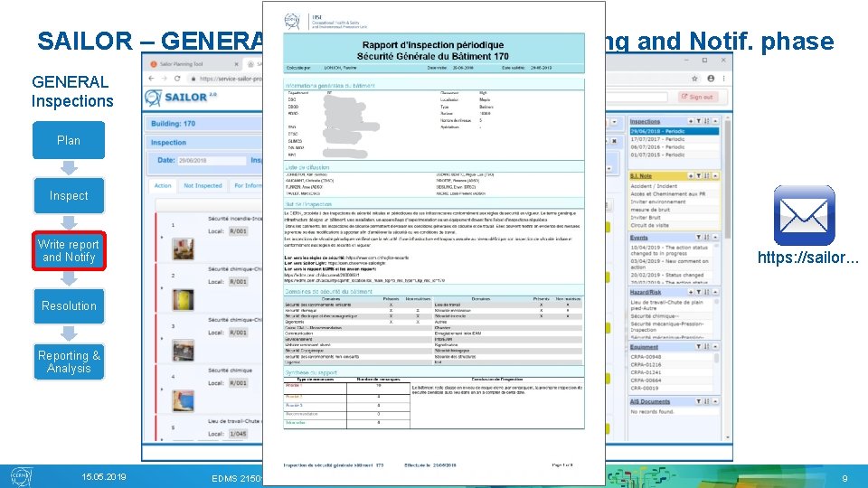Click the Sign out button
Viewport: 868px width, 488px height.
pos(697,97)
